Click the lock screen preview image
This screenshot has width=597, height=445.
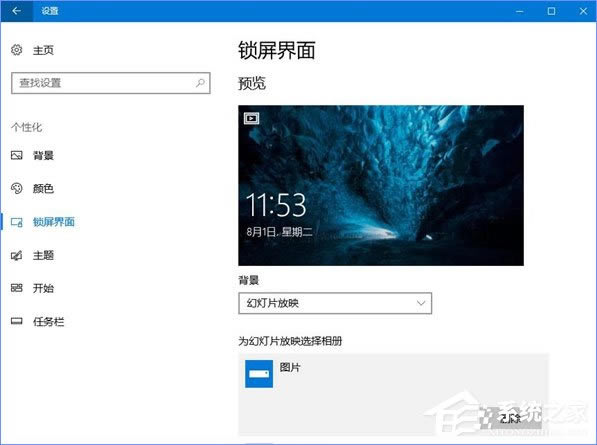click(x=381, y=185)
